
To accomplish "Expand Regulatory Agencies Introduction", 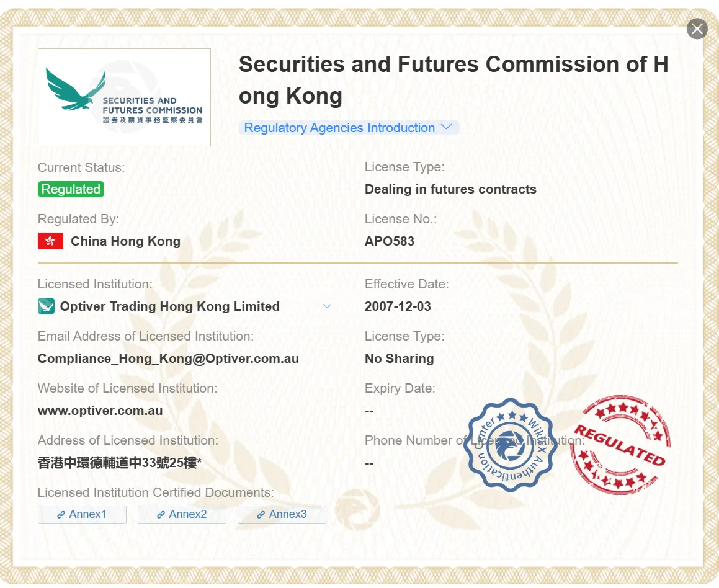I will pos(349,128).
